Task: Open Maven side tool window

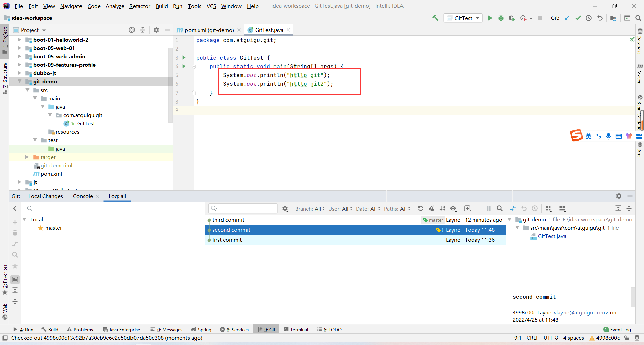Action: pyautogui.click(x=640, y=74)
